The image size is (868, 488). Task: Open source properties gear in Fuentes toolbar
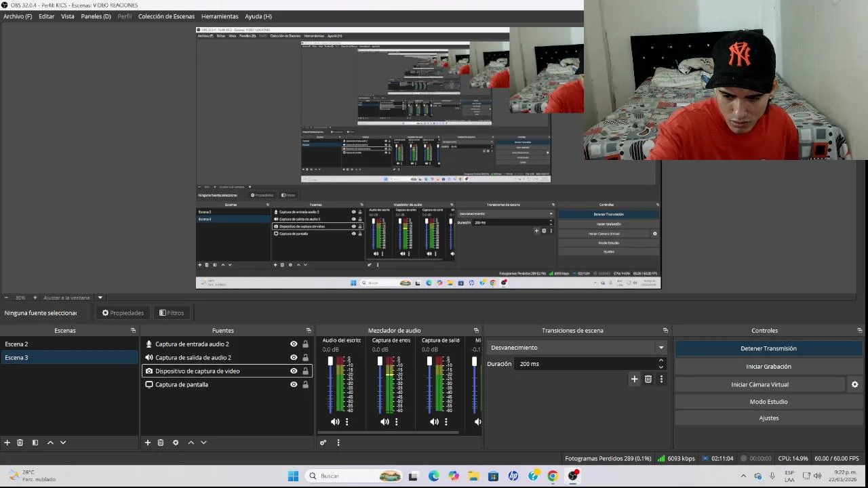[176, 443]
